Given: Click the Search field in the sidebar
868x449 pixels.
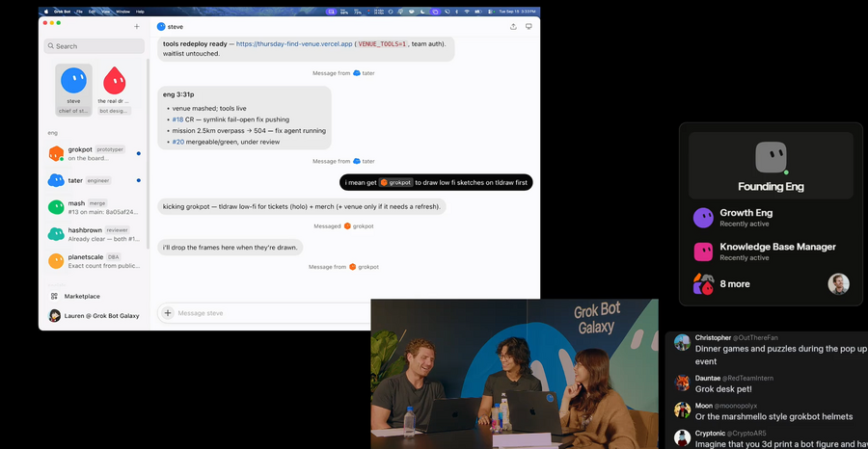Looking at the screenshot, I should click(x=95, y=46).
